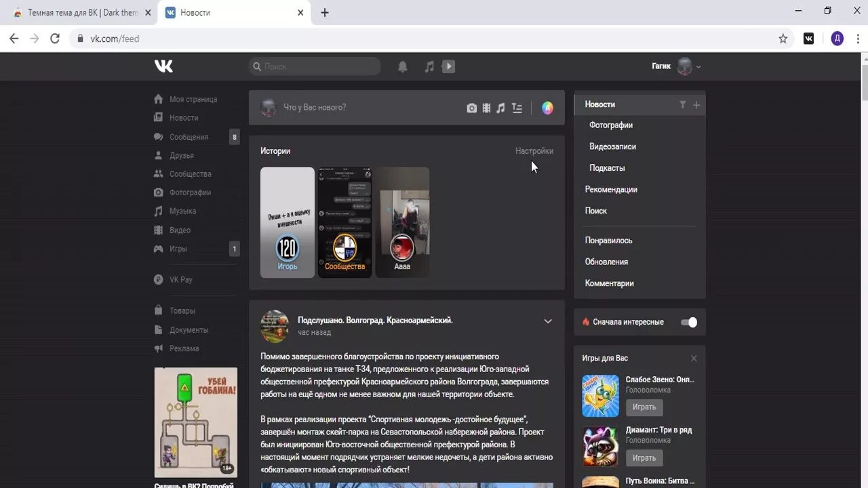
Task: Select 'Поиск' in right panel
Action: pos(596,211)
